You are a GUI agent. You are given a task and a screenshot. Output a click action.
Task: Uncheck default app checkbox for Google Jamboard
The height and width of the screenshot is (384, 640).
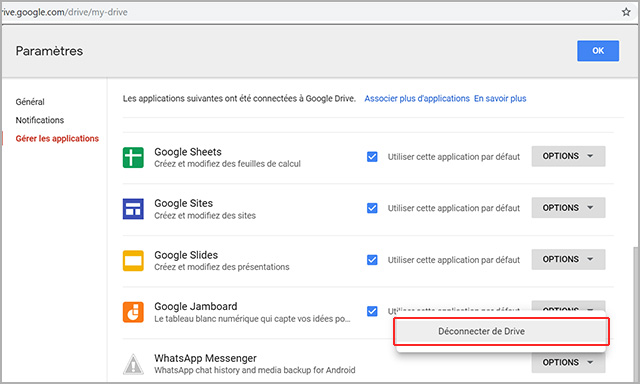click(372, 311)
